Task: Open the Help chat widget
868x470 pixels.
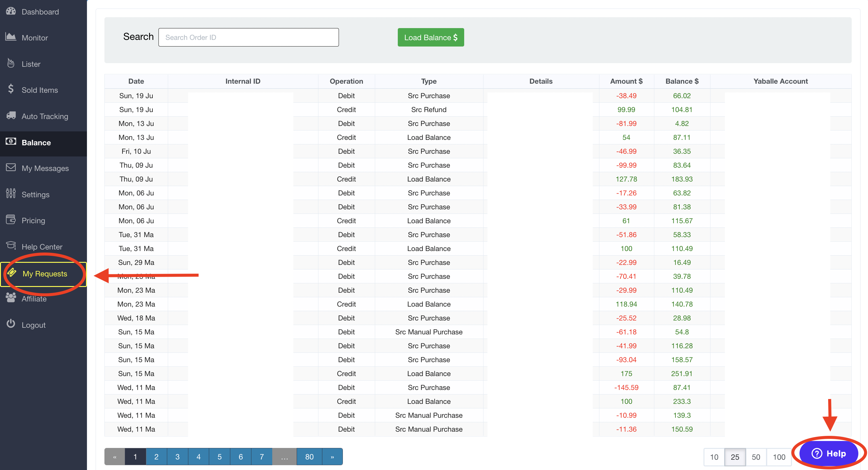Action: pyautogui.click(x=828, y=453)
